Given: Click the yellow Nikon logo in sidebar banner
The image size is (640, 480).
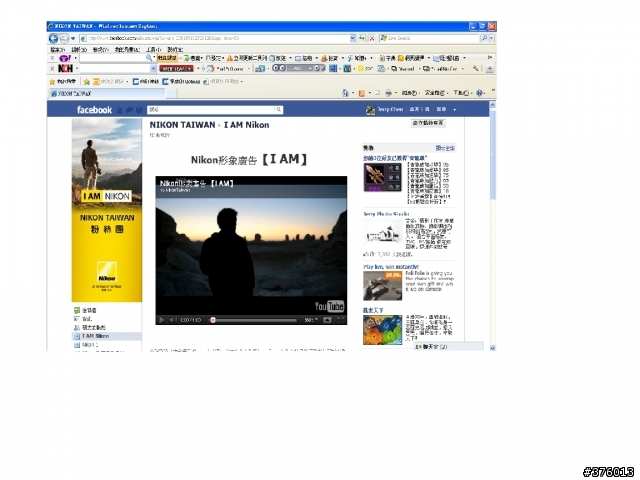Looking at the screenshot, I should (107, 272).
